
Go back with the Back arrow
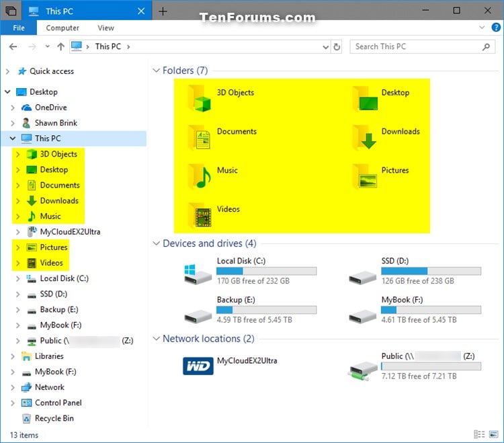(13, 47)
